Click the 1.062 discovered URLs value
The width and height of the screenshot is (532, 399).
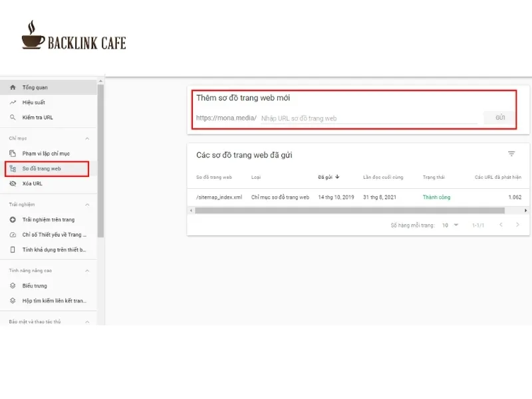coord(515,197)
